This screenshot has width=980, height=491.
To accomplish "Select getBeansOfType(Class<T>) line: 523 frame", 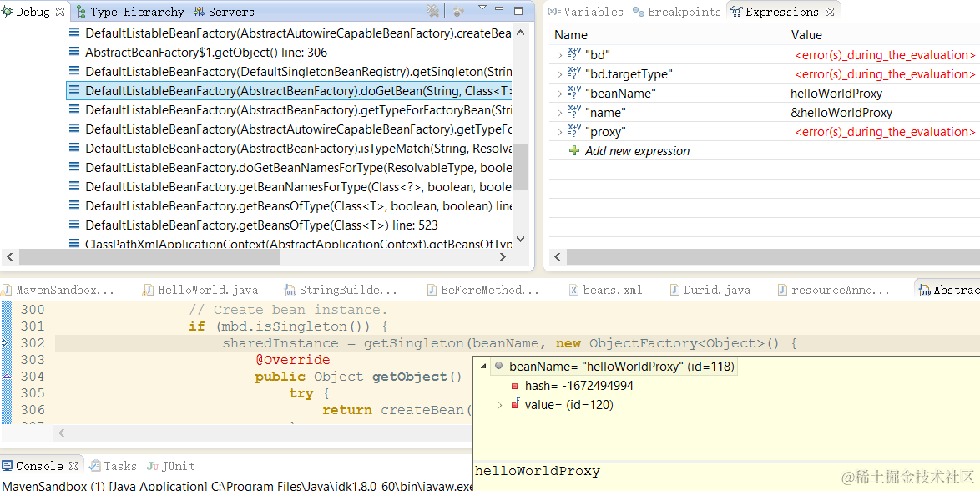I will (262, 225).
